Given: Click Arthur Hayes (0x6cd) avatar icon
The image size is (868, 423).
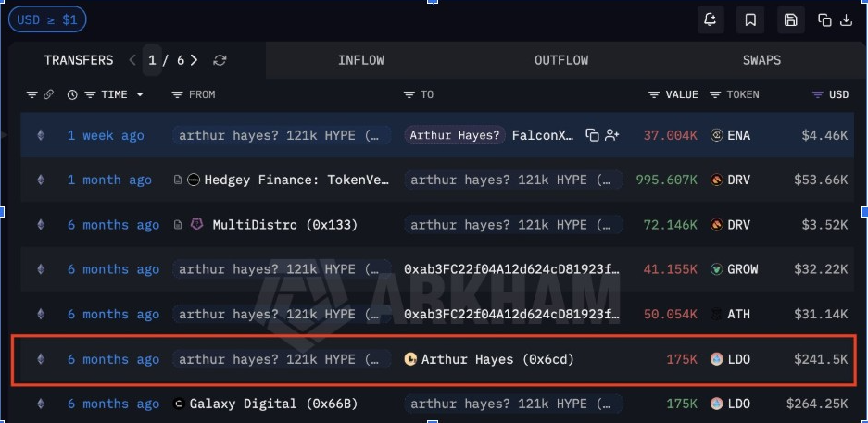Looking at the screenshot, I should (x=410, y=359).
